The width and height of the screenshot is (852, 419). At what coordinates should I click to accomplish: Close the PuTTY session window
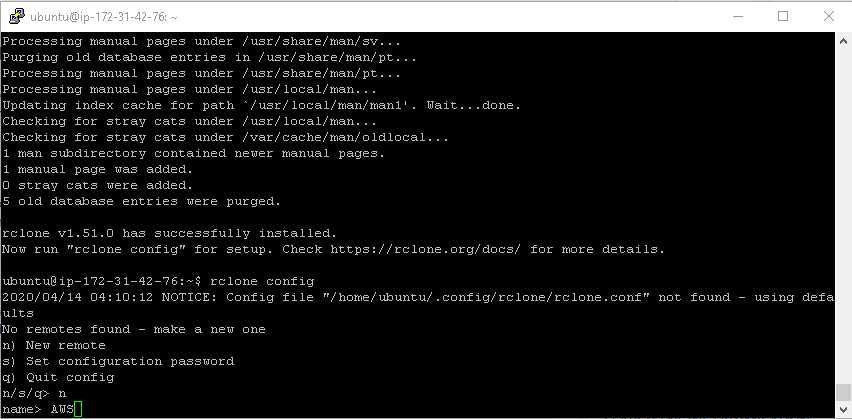829,16
